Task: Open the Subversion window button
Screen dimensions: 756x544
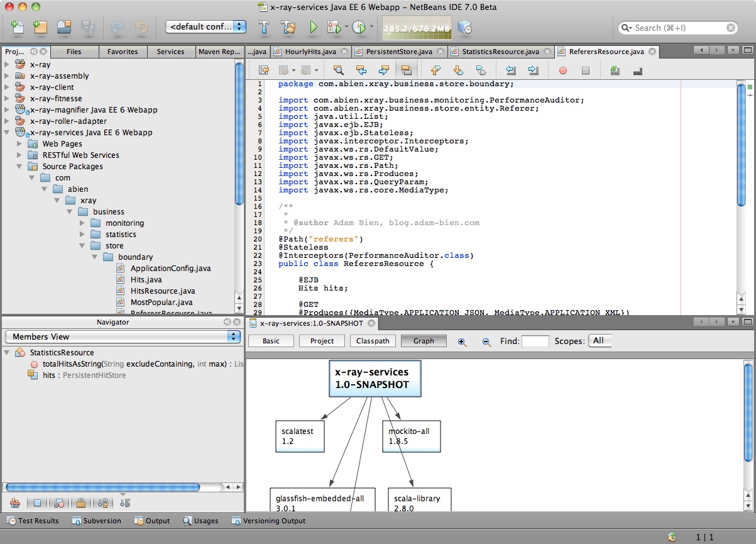Action: click(96, 521)
